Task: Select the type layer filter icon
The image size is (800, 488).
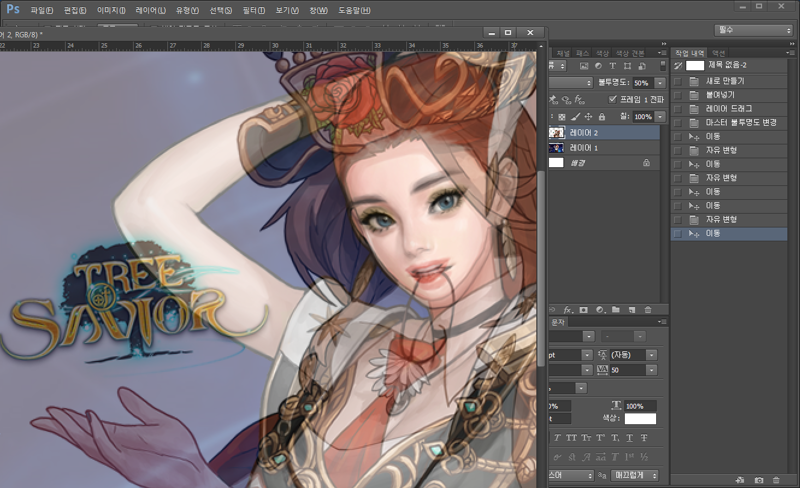Action: click(x=613, y=66)
